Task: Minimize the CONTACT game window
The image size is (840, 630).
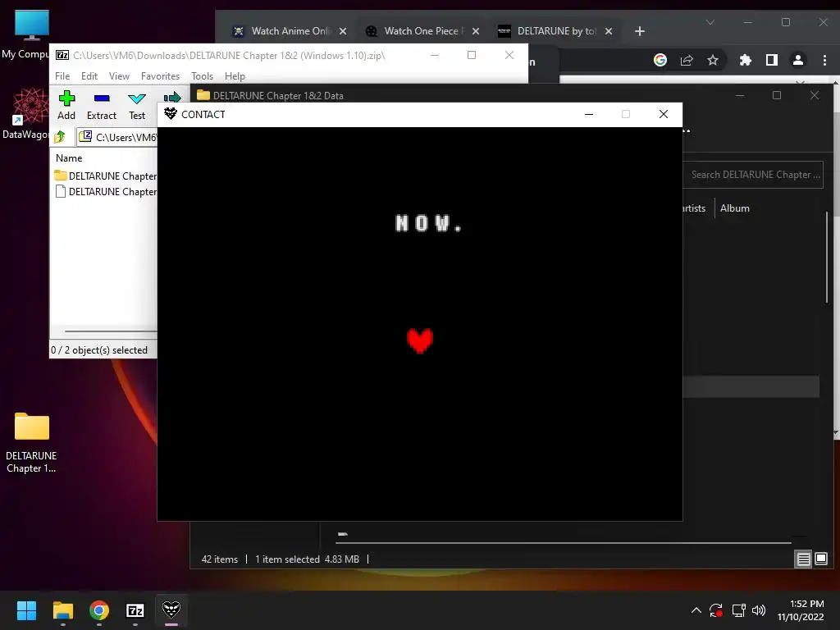Action: click(589, 114)
